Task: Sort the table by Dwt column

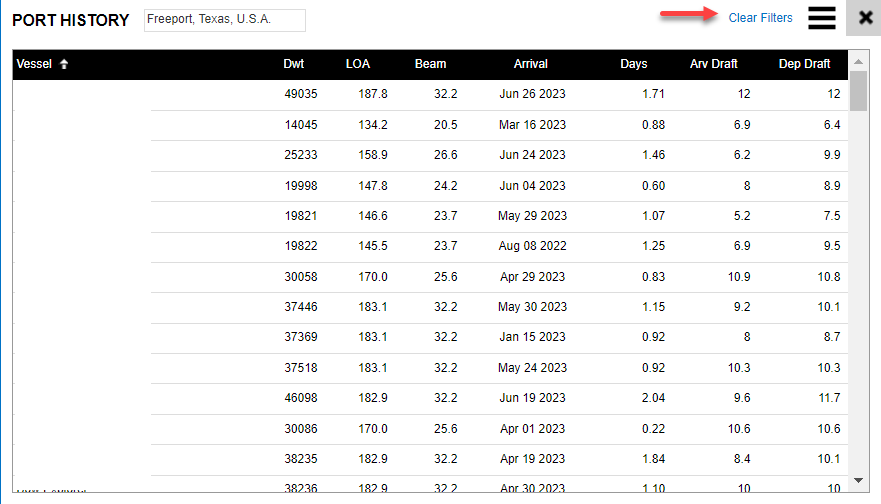Action: click(293, 64)
